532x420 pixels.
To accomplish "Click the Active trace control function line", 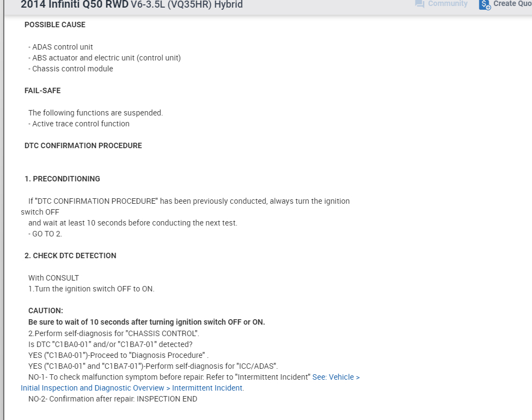I will 81,124.
